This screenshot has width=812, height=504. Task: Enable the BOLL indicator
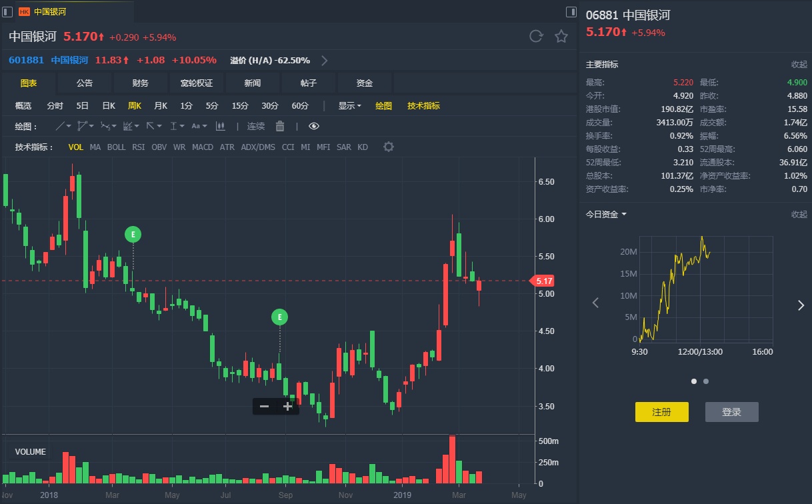pyautogui.click(x=116, y=147)
